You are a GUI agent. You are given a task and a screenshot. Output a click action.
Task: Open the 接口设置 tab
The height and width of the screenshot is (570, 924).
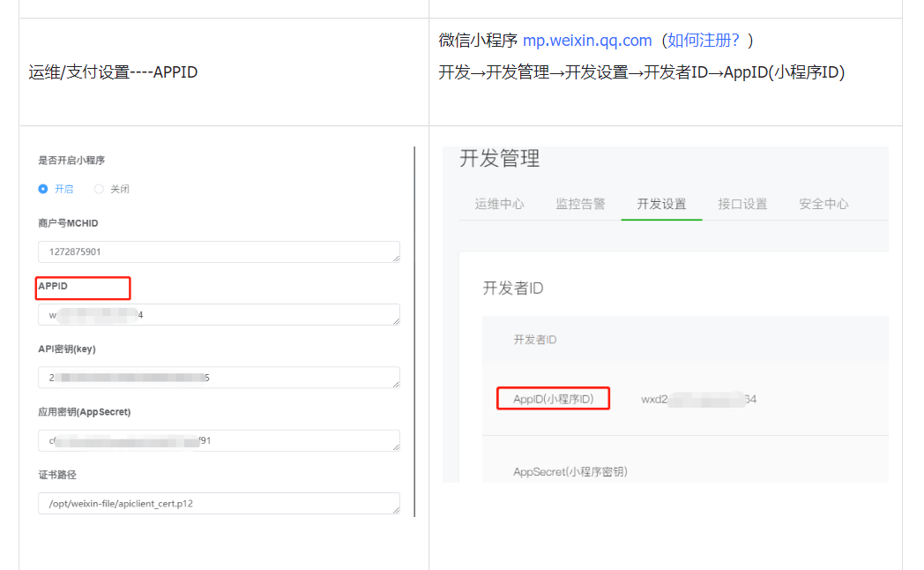742,204
